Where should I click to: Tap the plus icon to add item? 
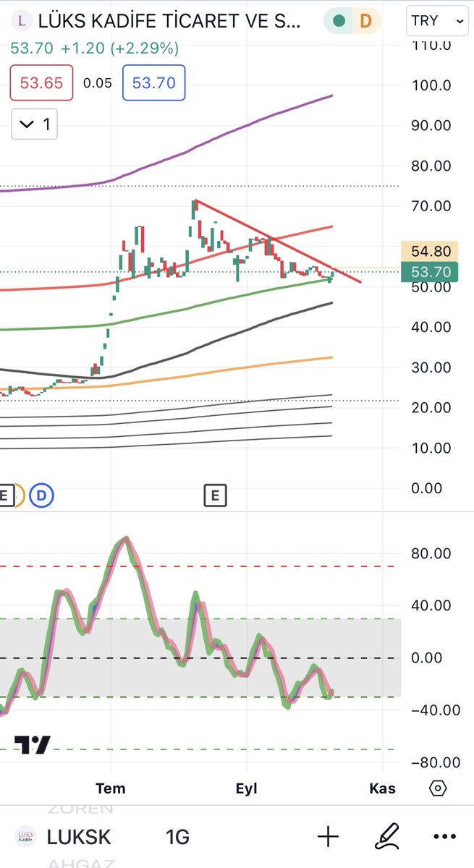pyautogui.click(x=328, y=837)
